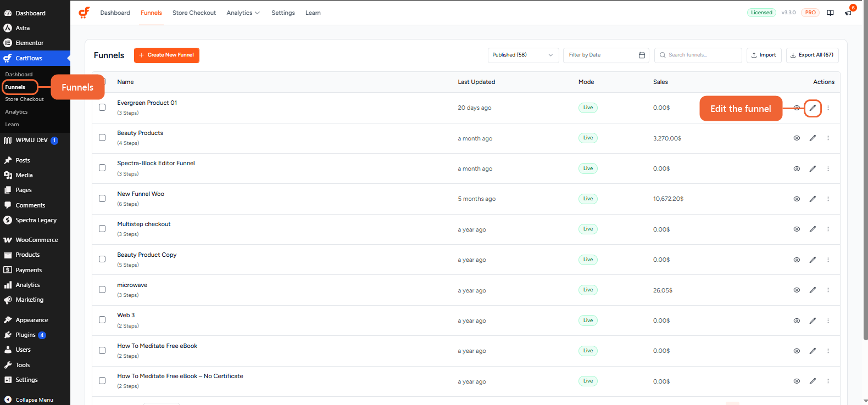Image resolution: width=868 pixels, height=405 pixels.
Task: Go to the Settings top tab
Action: pyautogui.click(x=283, y=13)
